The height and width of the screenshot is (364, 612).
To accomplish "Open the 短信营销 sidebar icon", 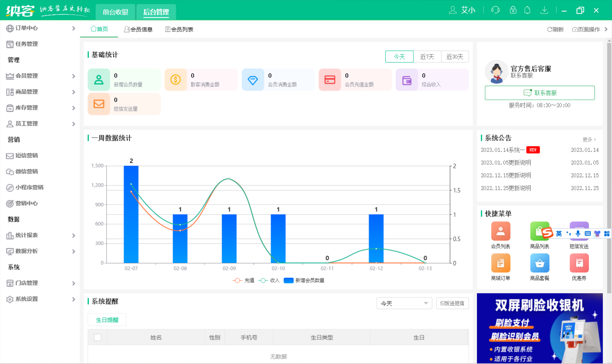I will (10, 156).
